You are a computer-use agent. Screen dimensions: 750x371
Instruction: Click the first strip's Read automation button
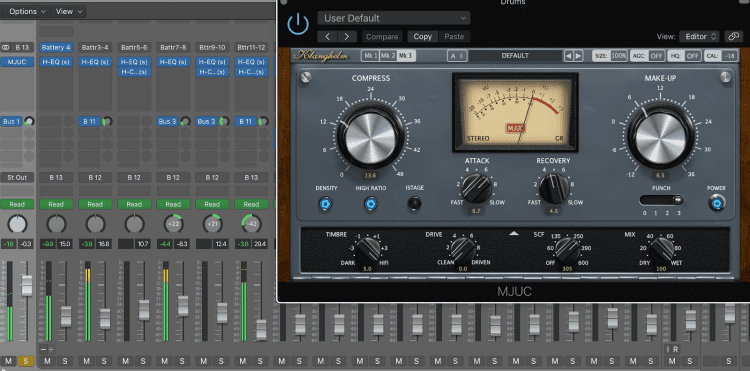(x=17, y=204)
